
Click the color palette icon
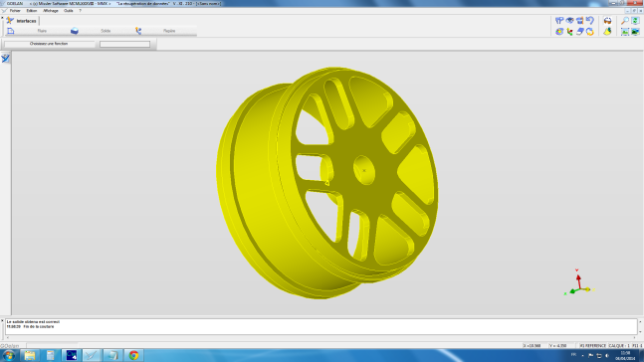559,32
